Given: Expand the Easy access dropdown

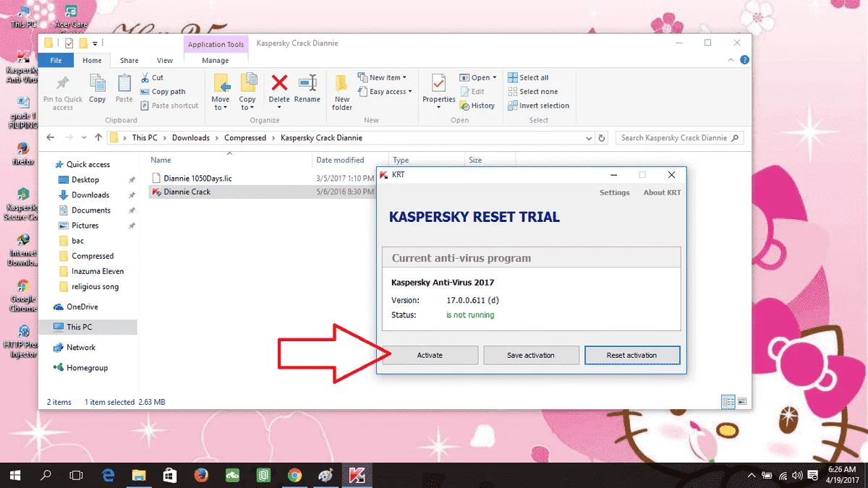Looking at the screenshot, I should [385, 92].
